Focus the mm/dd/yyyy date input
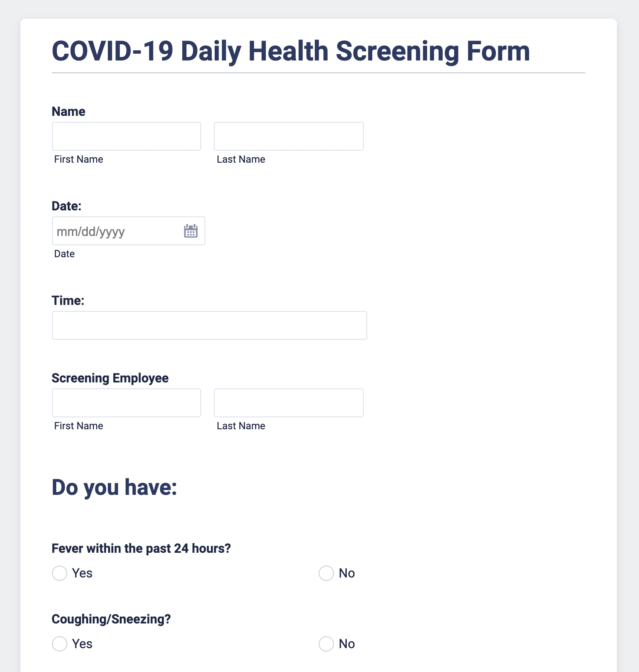Screen dimensions: 639x672 click(x=115, y=231)
